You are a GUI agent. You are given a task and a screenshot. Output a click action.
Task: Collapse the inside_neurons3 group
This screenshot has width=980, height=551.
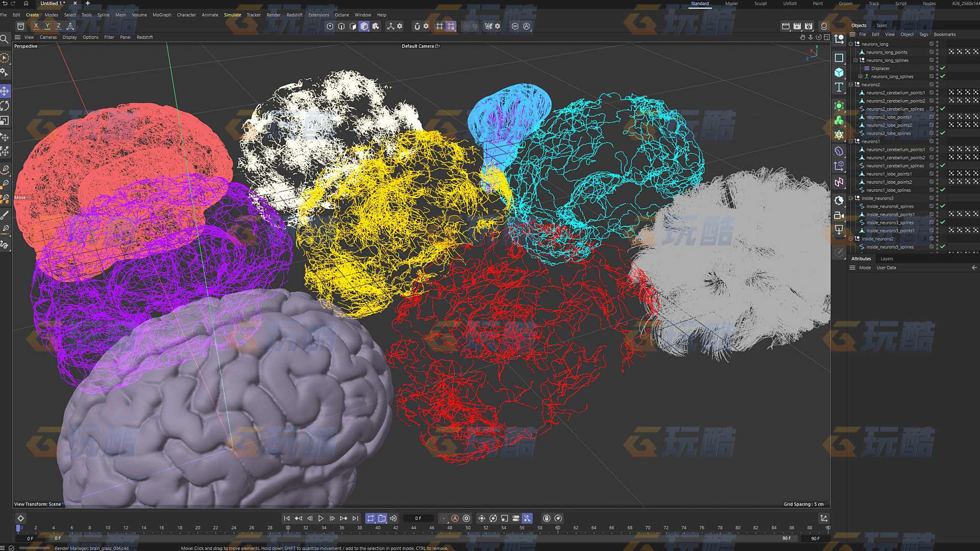tap(851, 198)
